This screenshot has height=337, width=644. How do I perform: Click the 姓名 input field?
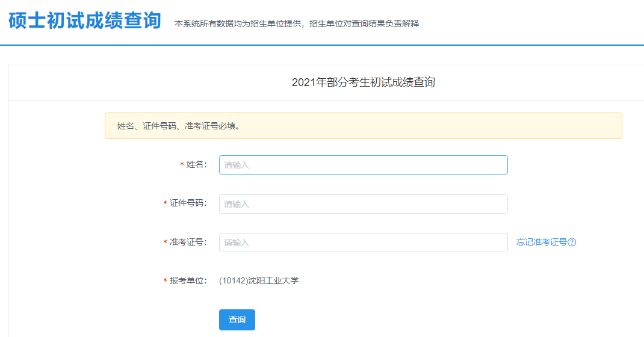click(x=363, y=165)
